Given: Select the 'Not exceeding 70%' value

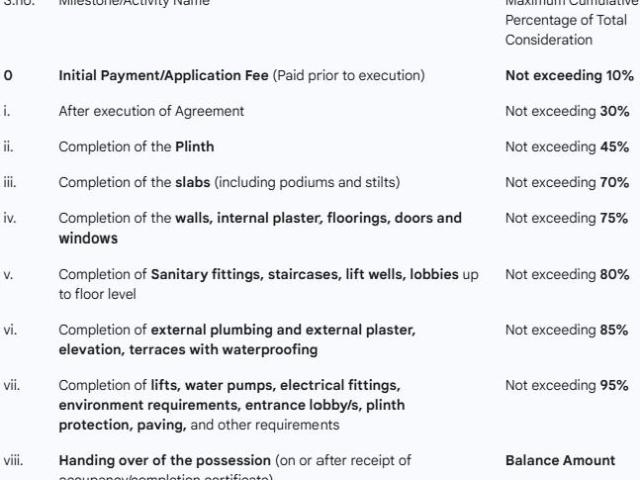Looking at the screenshot, I should point(567,182).
